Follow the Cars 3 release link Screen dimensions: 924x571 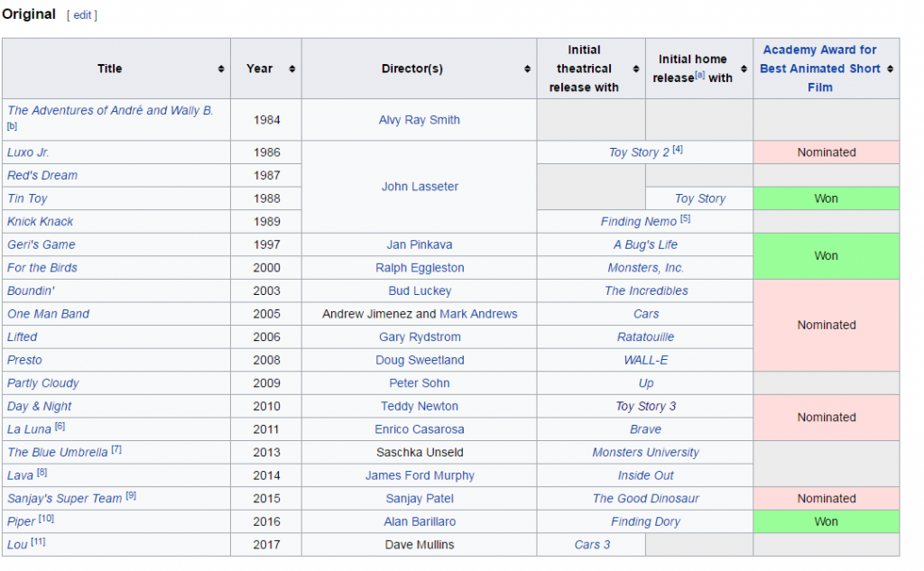(592, 545)
